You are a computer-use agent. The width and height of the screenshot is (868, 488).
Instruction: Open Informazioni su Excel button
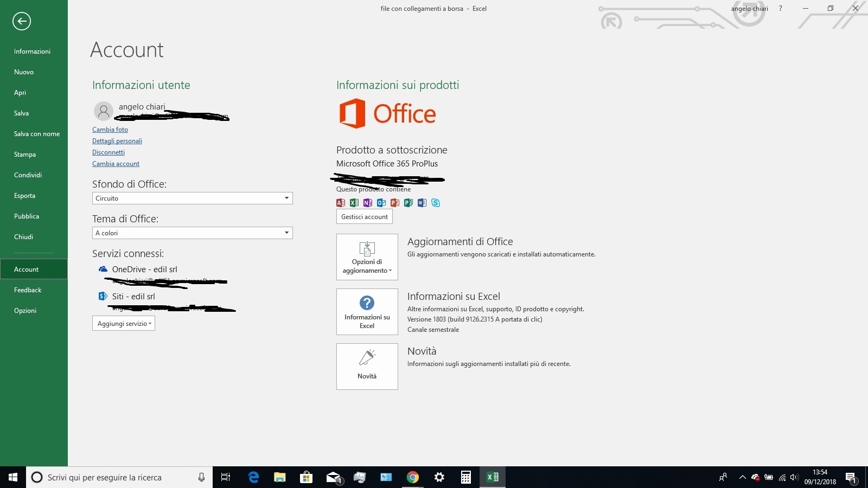pos(367,312)
